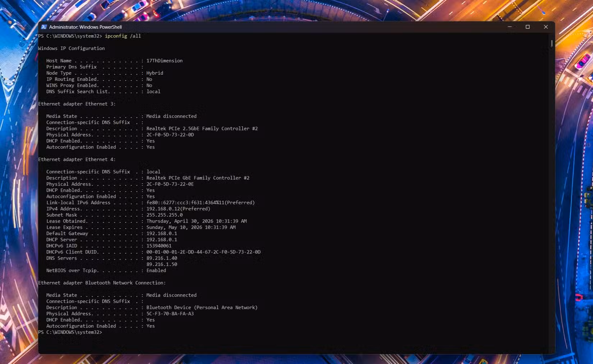
Task: Click Bluetooth 'Media disconnected' state
Action: tap(171, 295)
